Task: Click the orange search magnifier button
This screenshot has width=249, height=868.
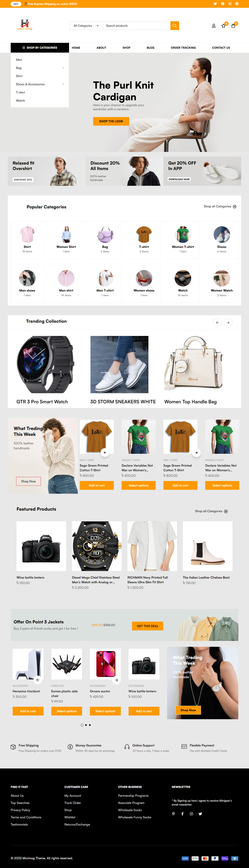Action: tap(175, 26)
